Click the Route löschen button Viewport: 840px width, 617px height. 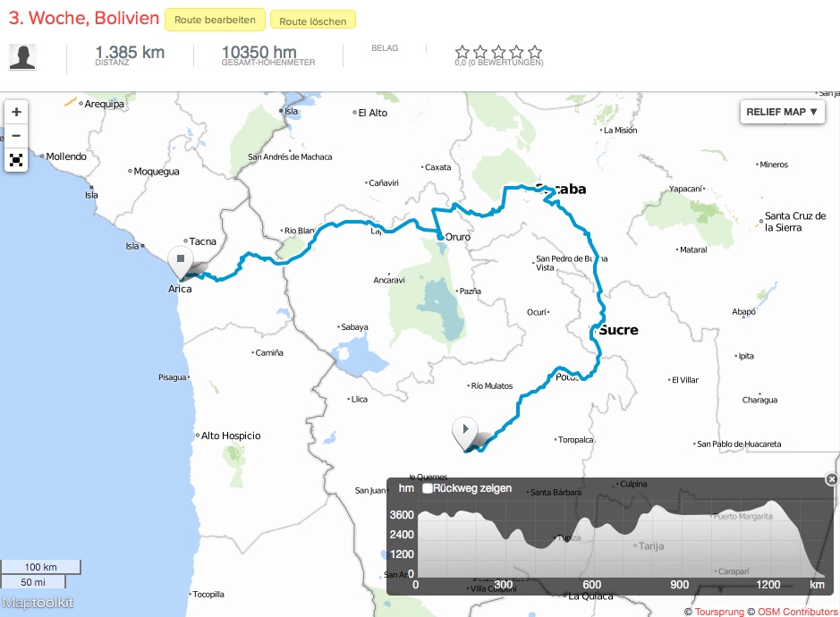[312, 20]
